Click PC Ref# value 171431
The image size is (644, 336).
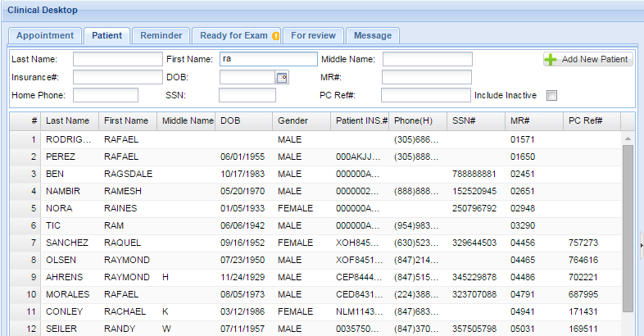click(x=583, y=311)
